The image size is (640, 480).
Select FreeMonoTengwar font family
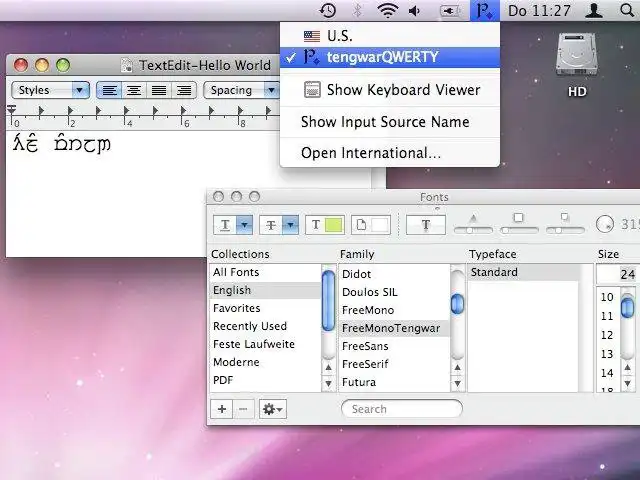click(394, 328)
